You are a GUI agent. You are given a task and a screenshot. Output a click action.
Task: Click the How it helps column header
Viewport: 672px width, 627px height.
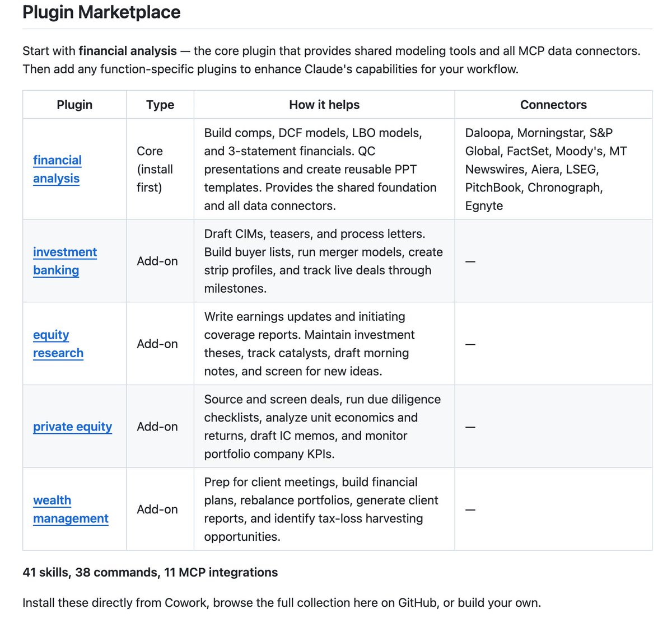click(324, 105)
